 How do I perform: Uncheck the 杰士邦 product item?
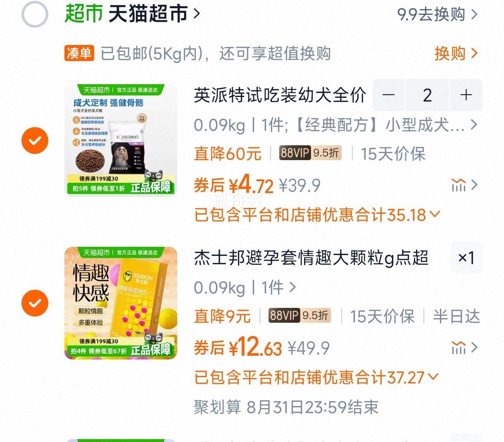[35, 303]
